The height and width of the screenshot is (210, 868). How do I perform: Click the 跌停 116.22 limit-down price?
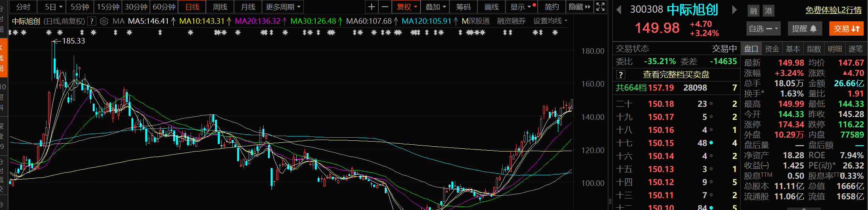851,125
